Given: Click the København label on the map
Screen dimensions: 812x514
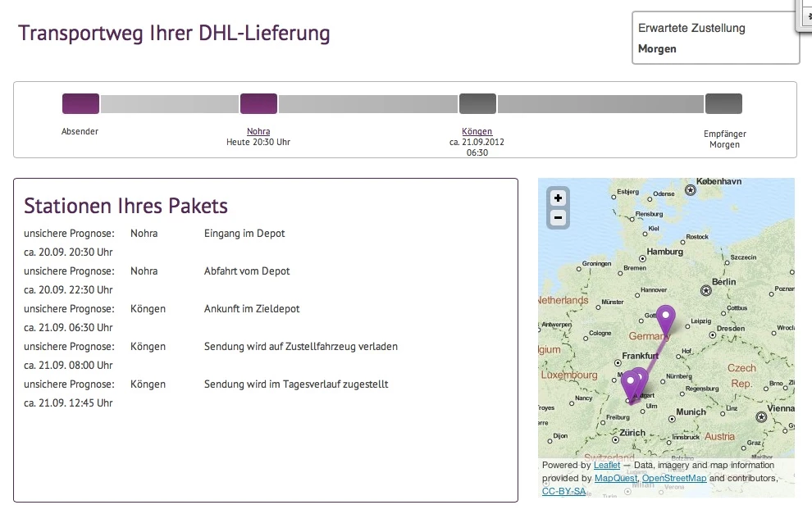Looking at the screenshot, I should tap(718, 182).
